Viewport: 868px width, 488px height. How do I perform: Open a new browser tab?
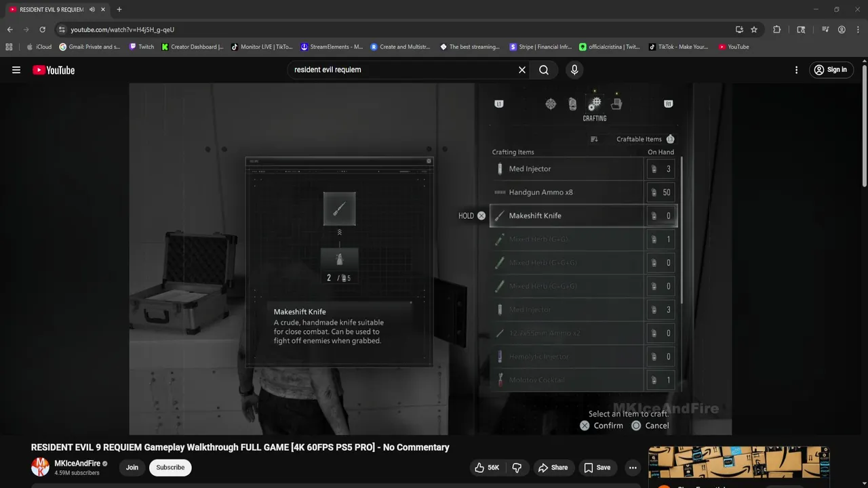pos(119,9)
